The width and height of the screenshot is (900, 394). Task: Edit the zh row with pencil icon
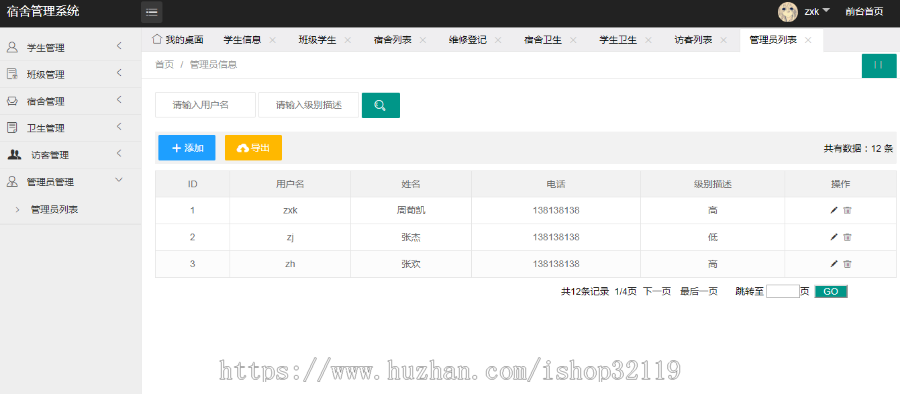tap(834, 264)
